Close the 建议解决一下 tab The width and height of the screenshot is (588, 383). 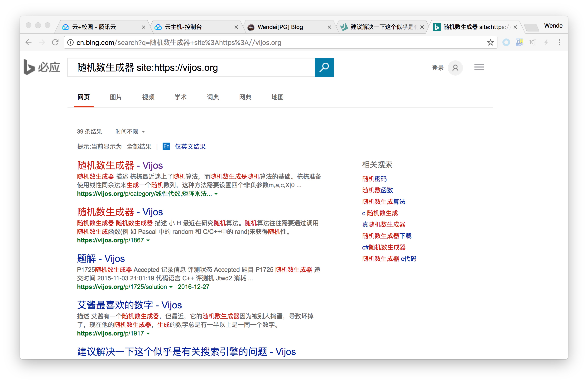[422, 27]
